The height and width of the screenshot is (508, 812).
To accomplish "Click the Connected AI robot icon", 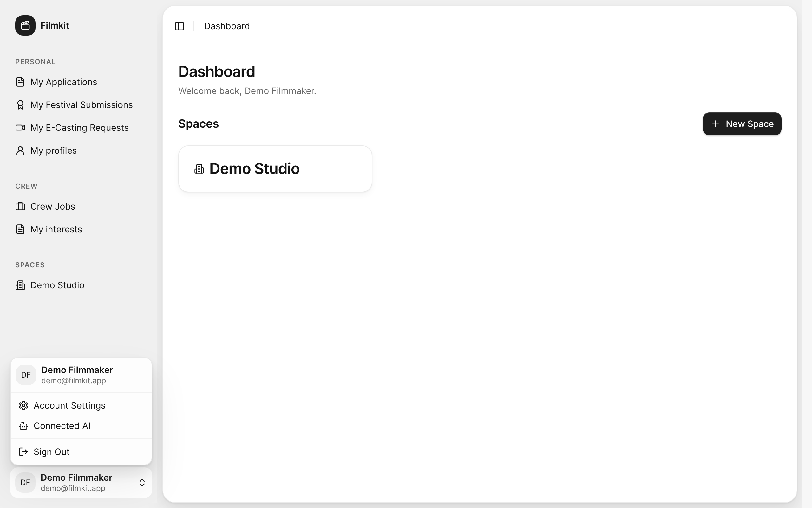I will click(23, 426).
